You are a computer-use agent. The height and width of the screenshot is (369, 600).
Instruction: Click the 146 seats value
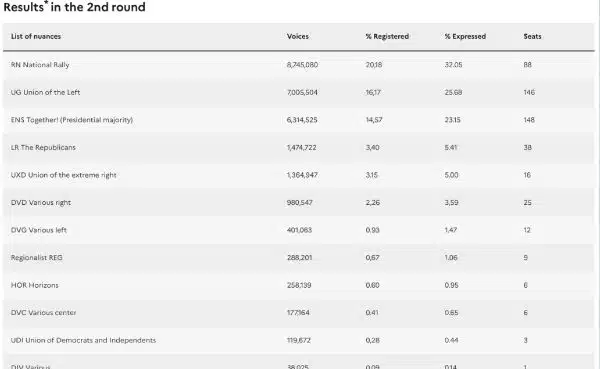tap(529, 92)
